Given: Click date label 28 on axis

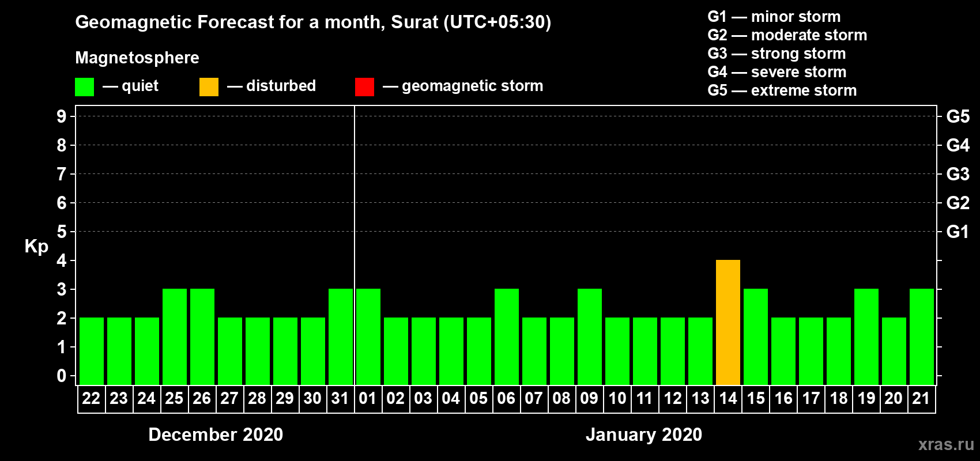Looking at the screenshot, I should pos(257,399).
